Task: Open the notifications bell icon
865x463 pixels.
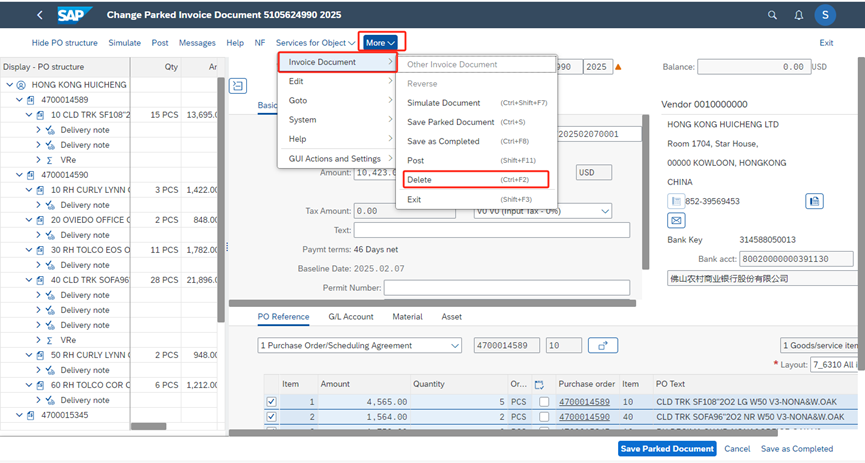Action: point(799,15)
